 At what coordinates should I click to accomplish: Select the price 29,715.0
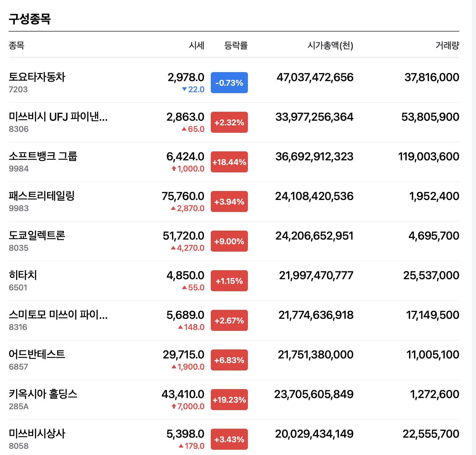(x=184, y=354)
